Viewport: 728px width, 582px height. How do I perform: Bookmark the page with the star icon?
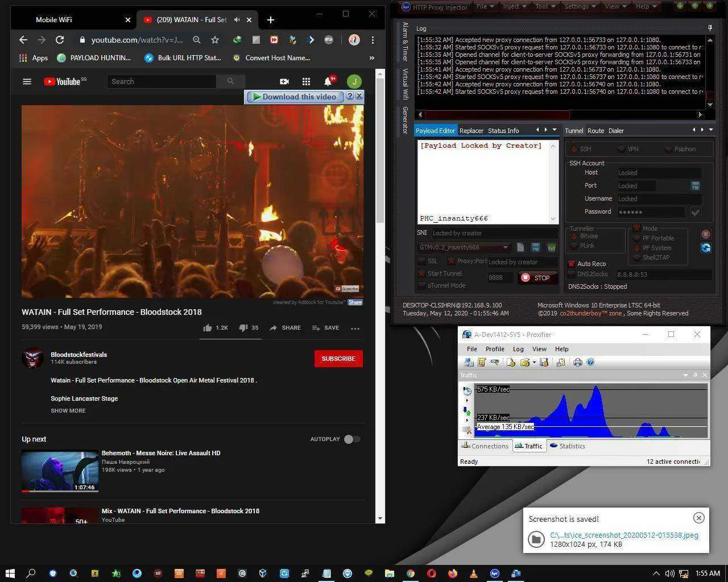point(215,40)
